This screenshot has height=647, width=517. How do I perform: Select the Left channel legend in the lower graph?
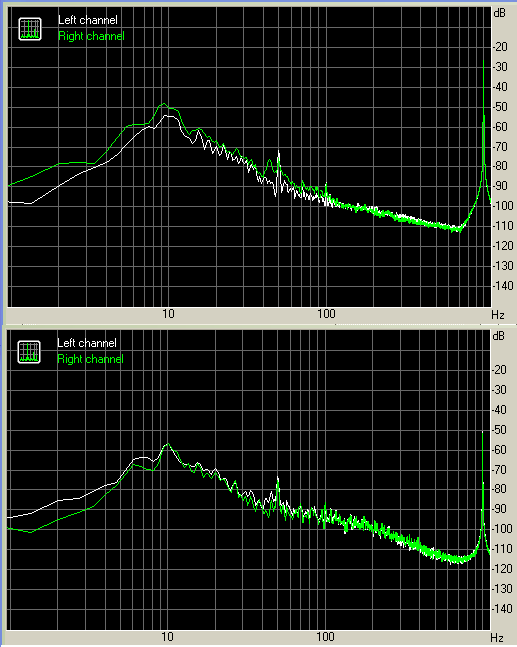click(x=87, y=343)
